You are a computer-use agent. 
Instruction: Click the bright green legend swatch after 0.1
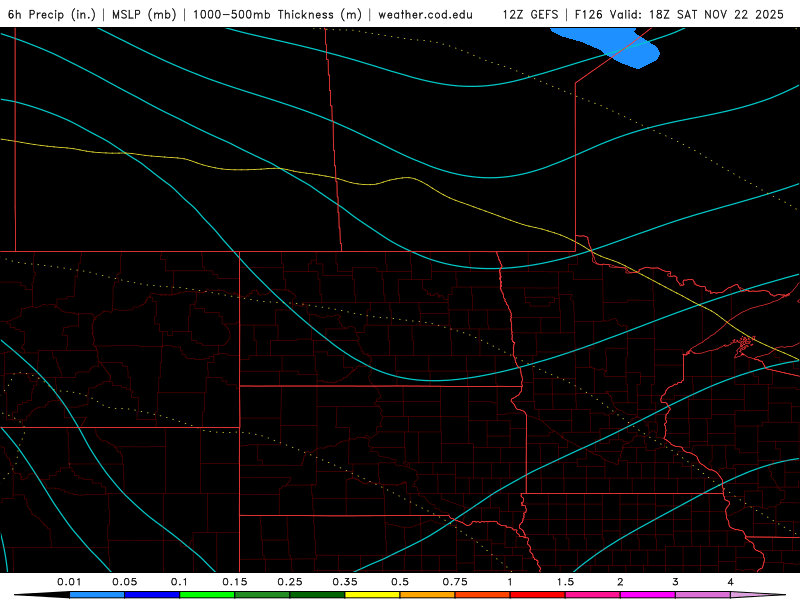pyautogui.click(x=207, y=595)
